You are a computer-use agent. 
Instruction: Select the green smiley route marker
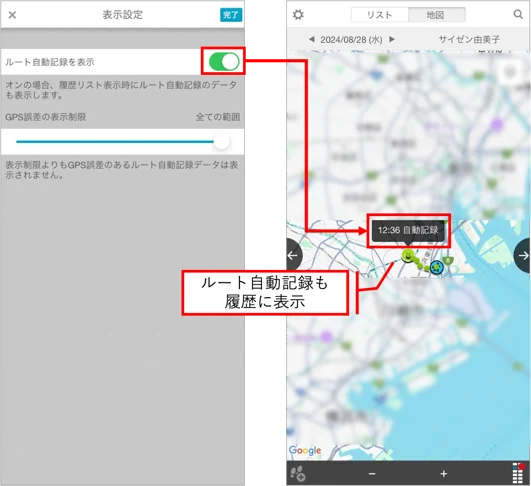[x=408, y=255]
